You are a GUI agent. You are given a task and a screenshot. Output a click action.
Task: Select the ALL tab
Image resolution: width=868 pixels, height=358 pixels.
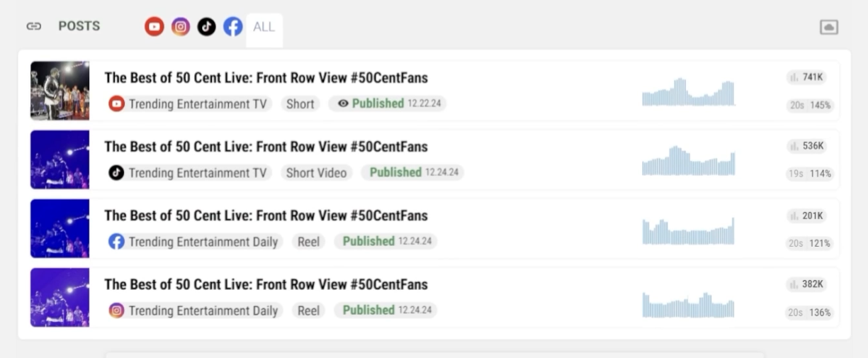264,28
